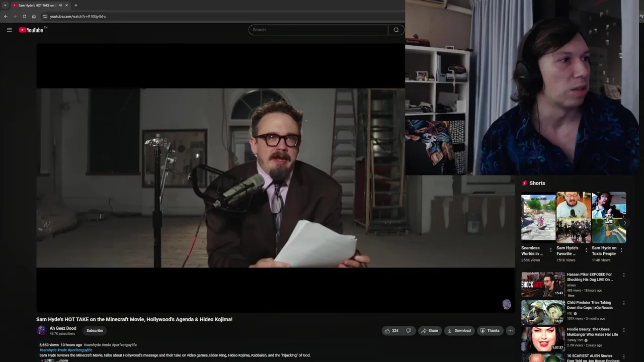
Task: Open options menu for Hassan Piker video
Action: click(624, 275)
